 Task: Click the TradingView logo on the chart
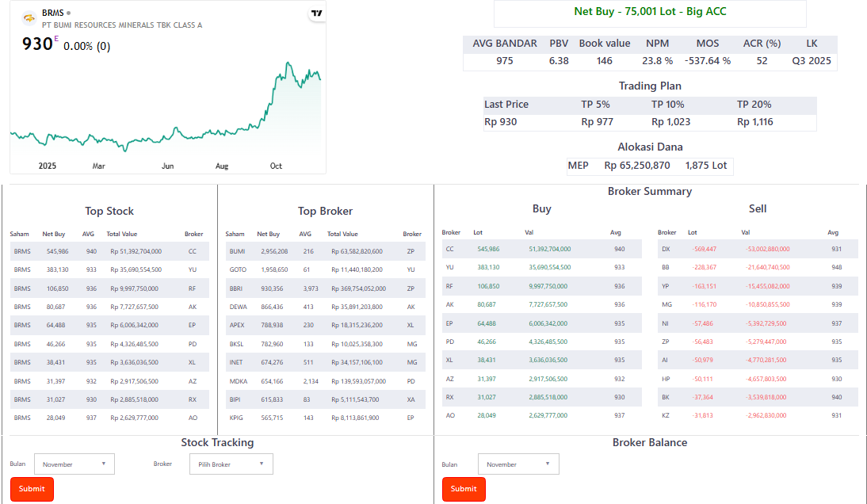316,13
